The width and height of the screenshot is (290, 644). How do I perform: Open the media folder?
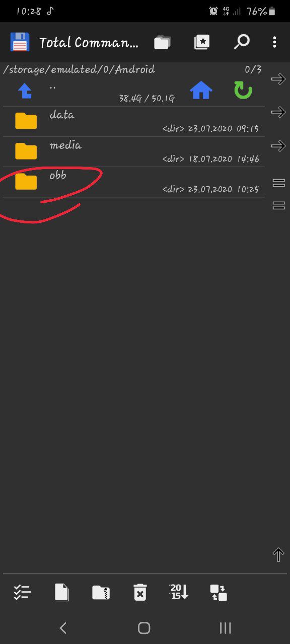(x=134, y=151)
